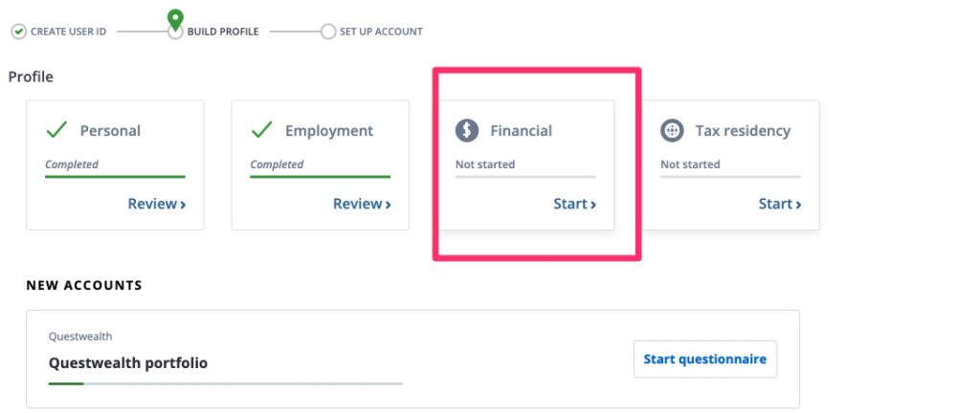Go to the CREATE USER ID step
This screenshot has width=980, height=414.
click(x=68, y=32)
